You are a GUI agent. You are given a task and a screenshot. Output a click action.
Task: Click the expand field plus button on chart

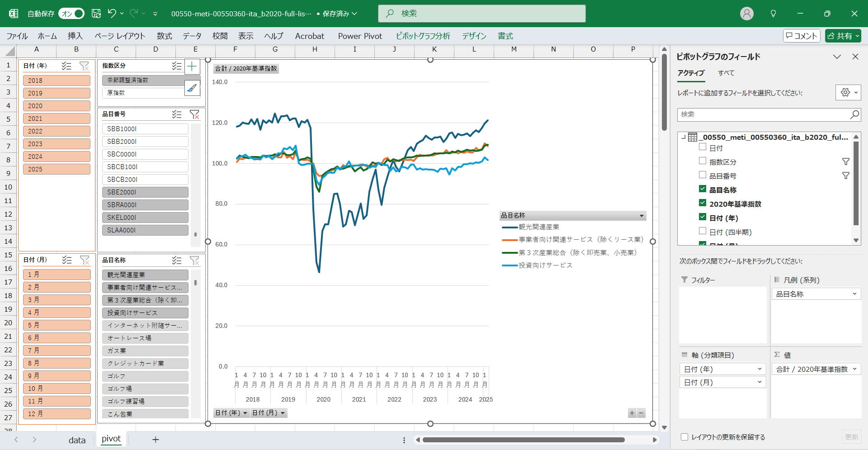pyautogui.click(x=632, y=413)
